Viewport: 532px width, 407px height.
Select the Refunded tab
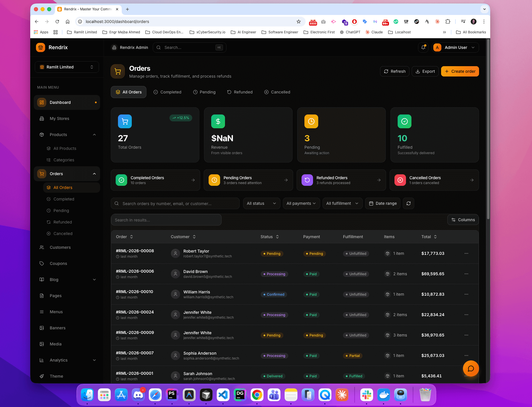pos(240,92)
